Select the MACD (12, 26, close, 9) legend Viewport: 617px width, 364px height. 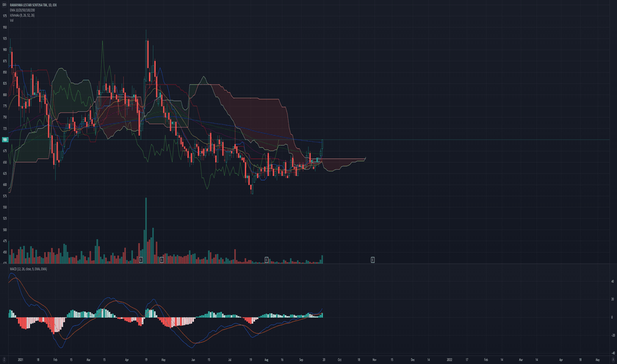(x=28, y=269)
